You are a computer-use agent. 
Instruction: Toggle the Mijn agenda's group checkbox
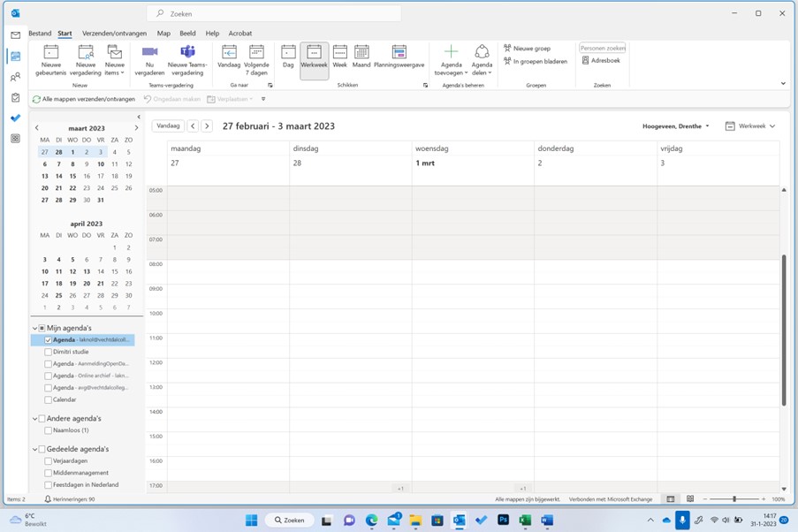(42, 329)
